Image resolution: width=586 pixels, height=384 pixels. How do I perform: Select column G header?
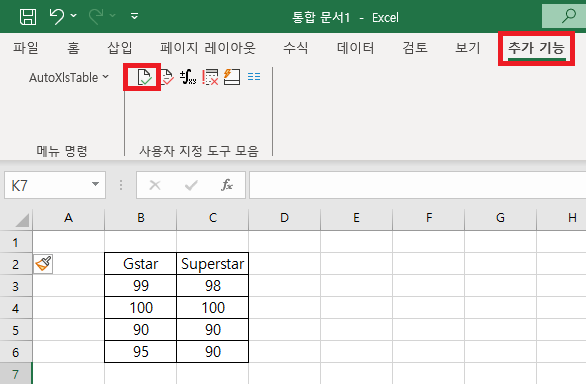[500, 218]
